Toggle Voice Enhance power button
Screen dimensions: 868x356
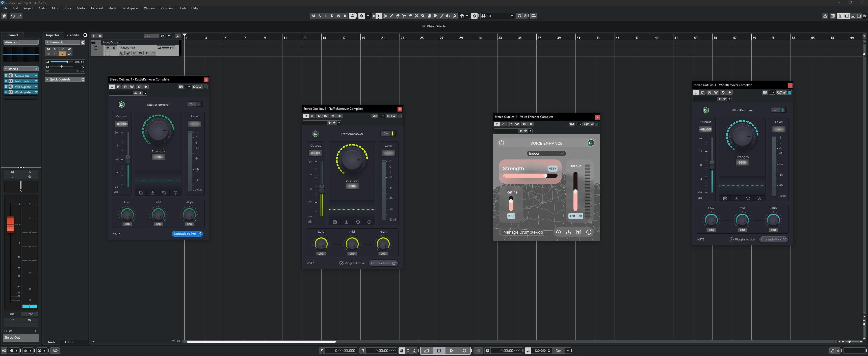point(502,143)
